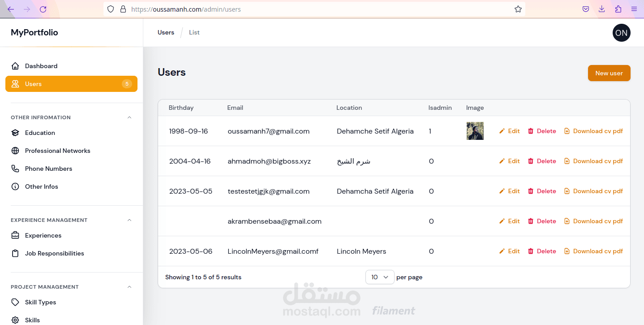Click Delete for LincolnMeyers@gmail.comf
Screen dimensions: 644x325
pyautogui.click(x=542, y=251)
